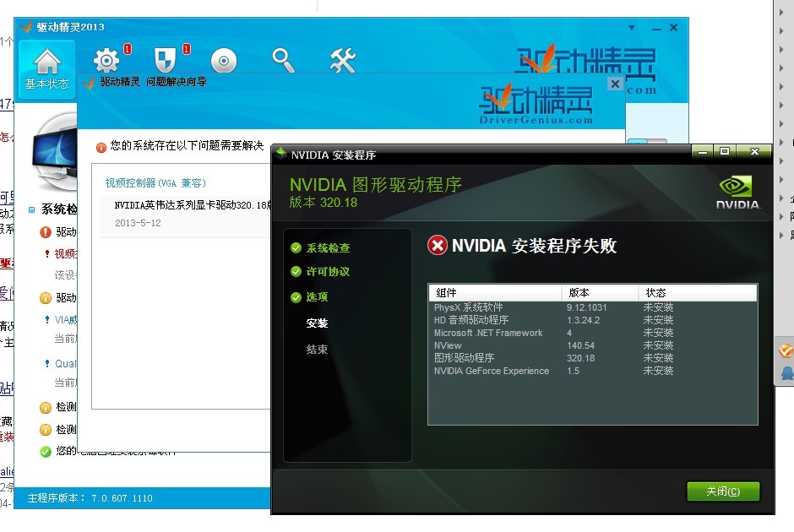This screenshot has height=532, width=794.
Task: Select the HD 音频驱动程序 row
Action: (592, 320)
